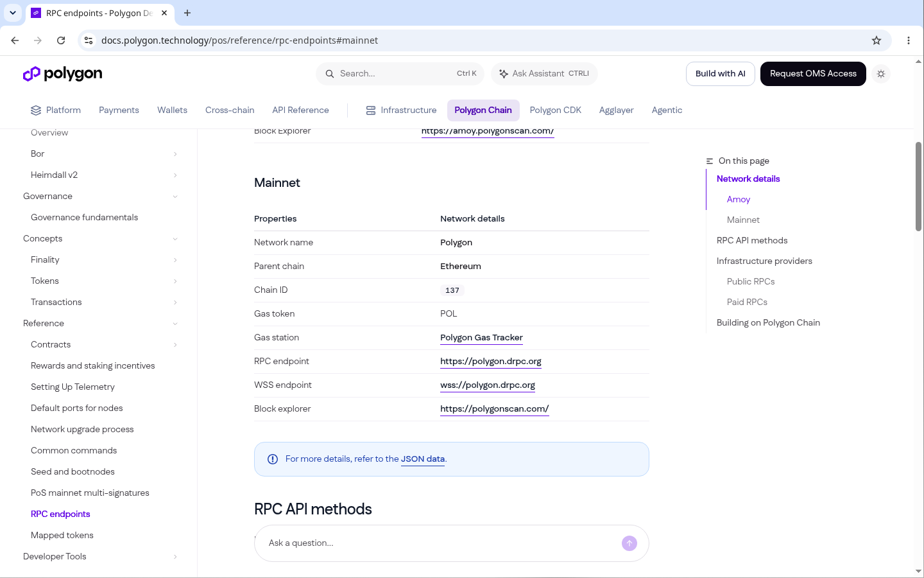Open Mapped tokens in the sidebar
Viewport: 924px width, 578px height.
coord(62,536)
